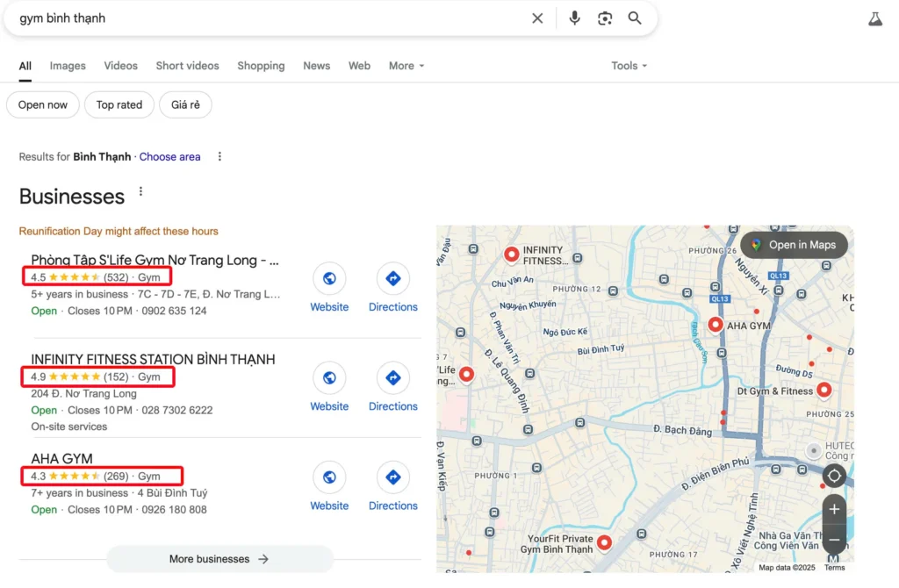
Task: Zoom out on the map
Action: click(834, 540)
